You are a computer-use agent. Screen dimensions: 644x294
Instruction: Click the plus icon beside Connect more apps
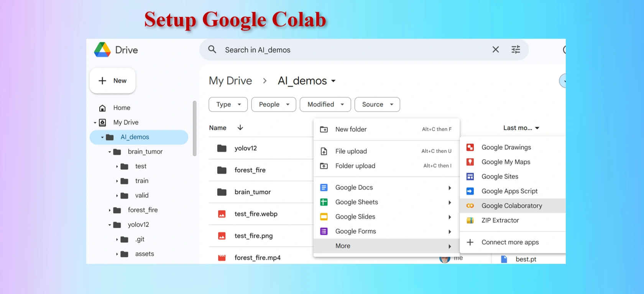[x=470, y=242]
